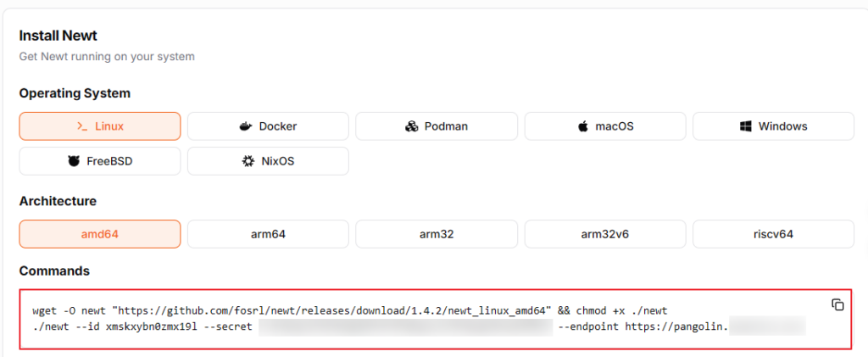Screen dimensions: 868x357
Task: Choose the macOS option label
Action: coord(615,126)
